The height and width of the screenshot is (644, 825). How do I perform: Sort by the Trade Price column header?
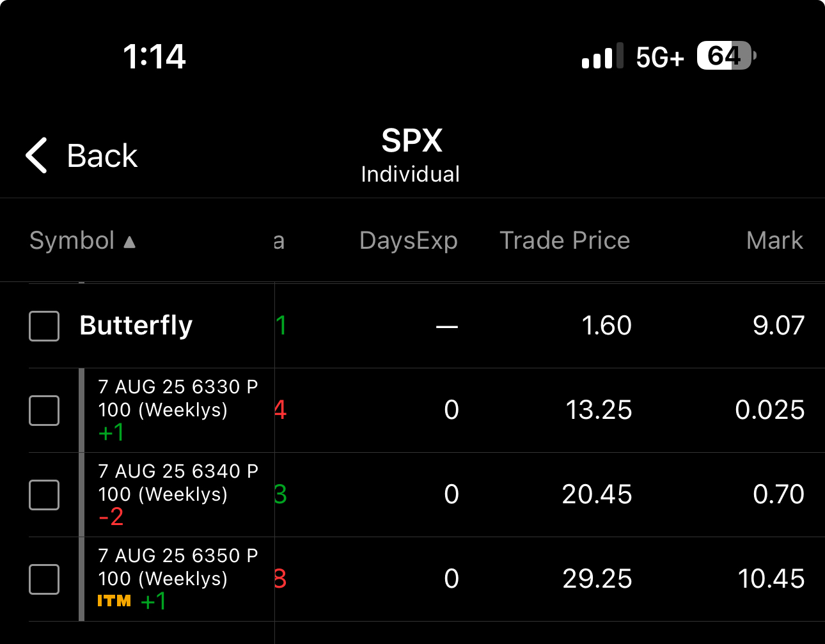[x=565, y=241]
